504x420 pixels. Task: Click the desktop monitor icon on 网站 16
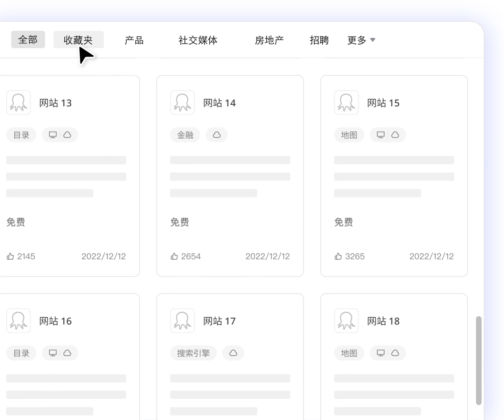53,353
